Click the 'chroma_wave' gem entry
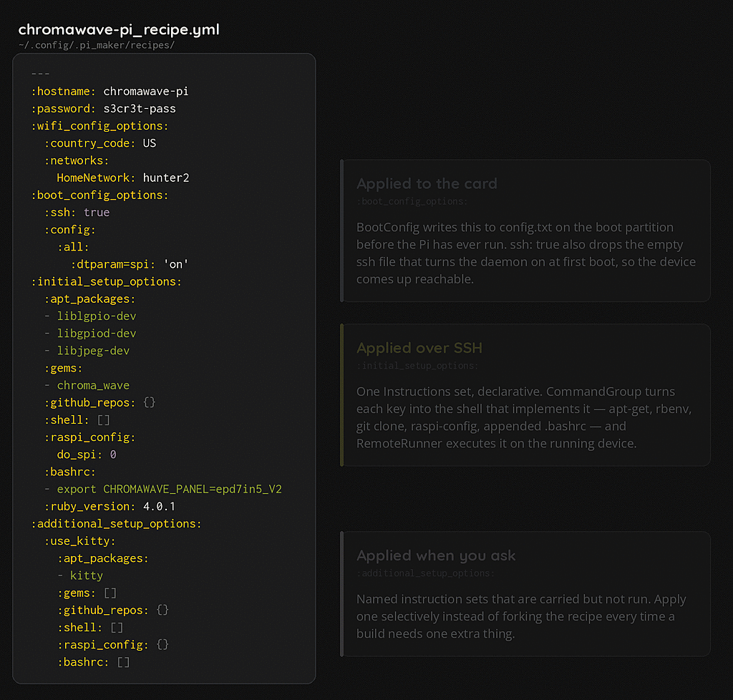 pyautogui.click(x=94, y=385)
